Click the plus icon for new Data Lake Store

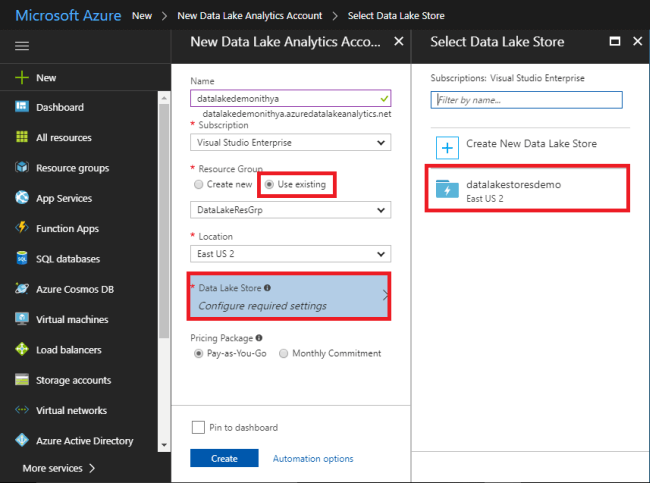click(447, 145)
